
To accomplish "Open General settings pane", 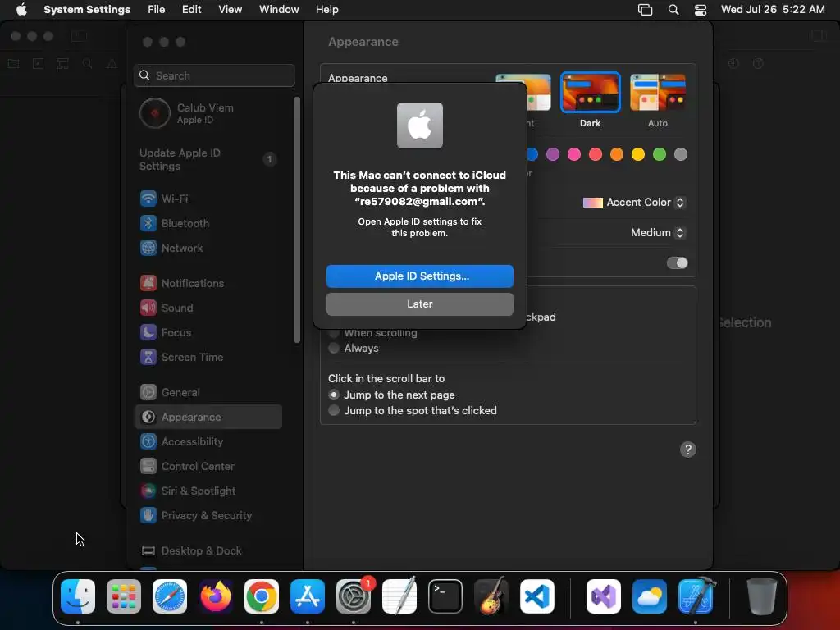I will pyautogui.click(x=170, y=392).
